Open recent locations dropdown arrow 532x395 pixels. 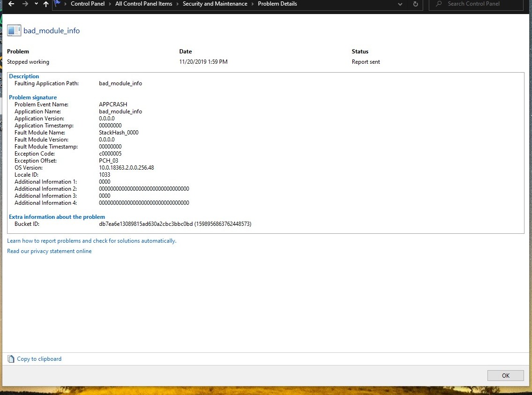click(x=36, y=4)
